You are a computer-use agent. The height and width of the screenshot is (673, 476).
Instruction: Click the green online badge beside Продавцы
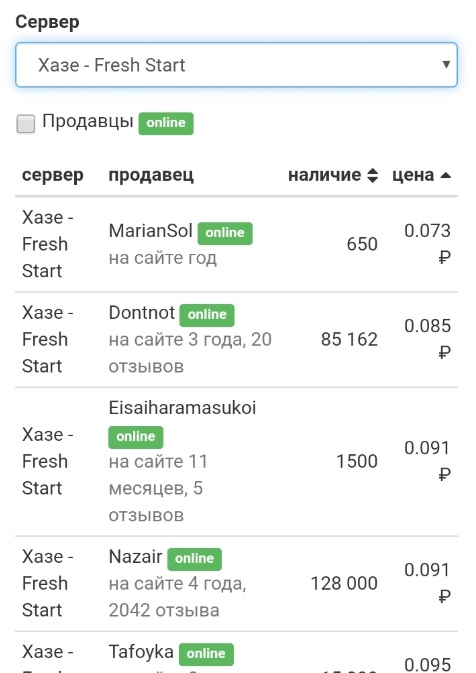[166, 124]
